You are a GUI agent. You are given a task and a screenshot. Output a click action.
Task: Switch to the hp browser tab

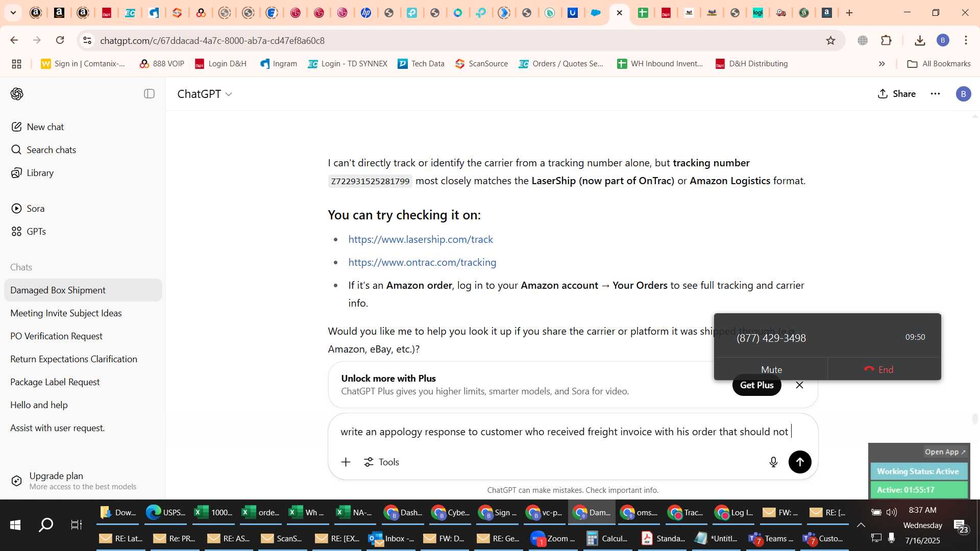click(x=366, y=13)
